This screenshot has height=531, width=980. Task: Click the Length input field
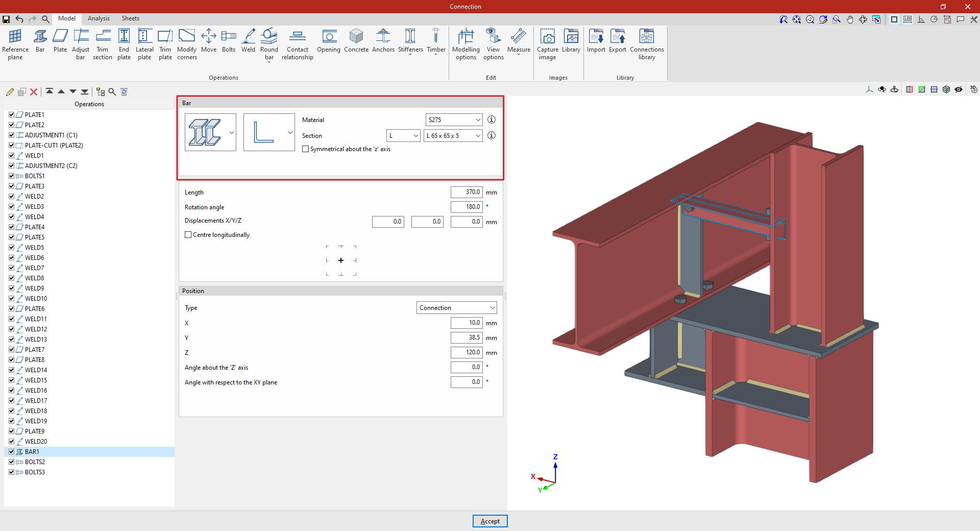pyautogui.click(x=466, y=192)
